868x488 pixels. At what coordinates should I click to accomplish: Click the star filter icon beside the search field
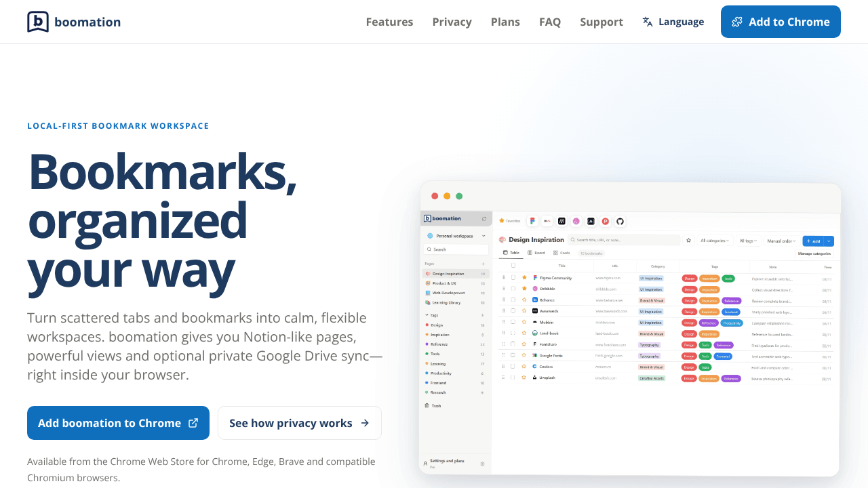(x=688, y=240)
